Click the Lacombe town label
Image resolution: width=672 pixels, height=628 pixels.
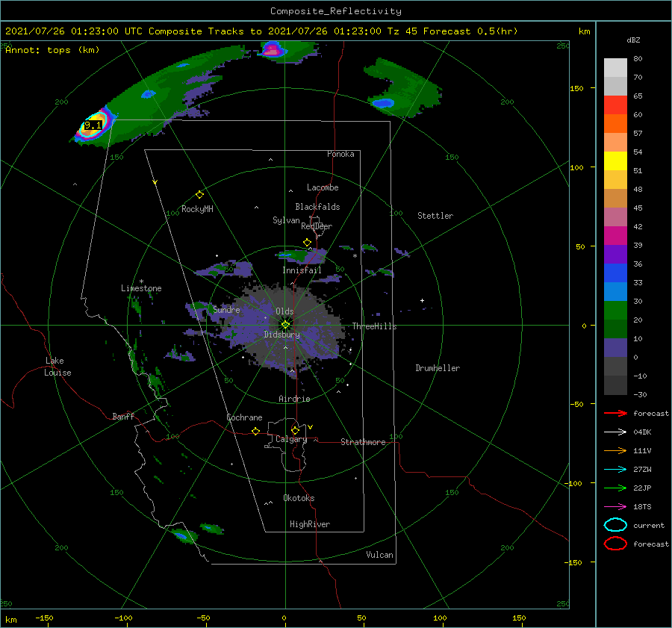323,187
